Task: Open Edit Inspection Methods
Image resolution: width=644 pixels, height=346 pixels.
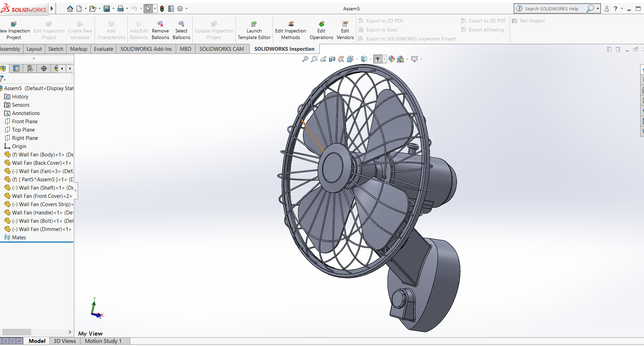Action: [291, 30]
